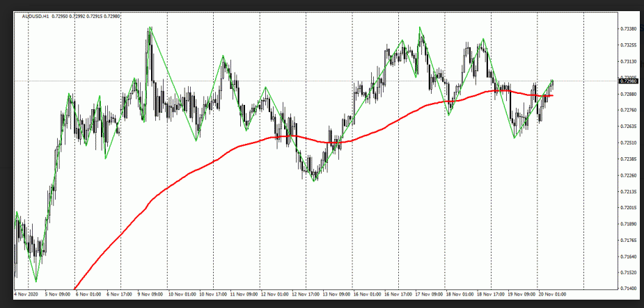Click the 0.72015 price axis label
Image resolution: width=644 pixels, height=308 pixels.
629,207
